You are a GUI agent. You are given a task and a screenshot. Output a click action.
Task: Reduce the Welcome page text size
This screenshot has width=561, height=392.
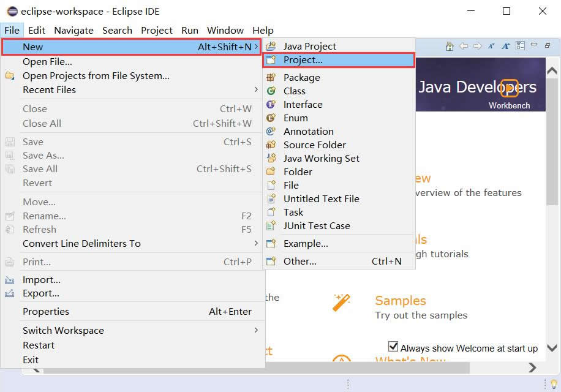pos(493,45)
